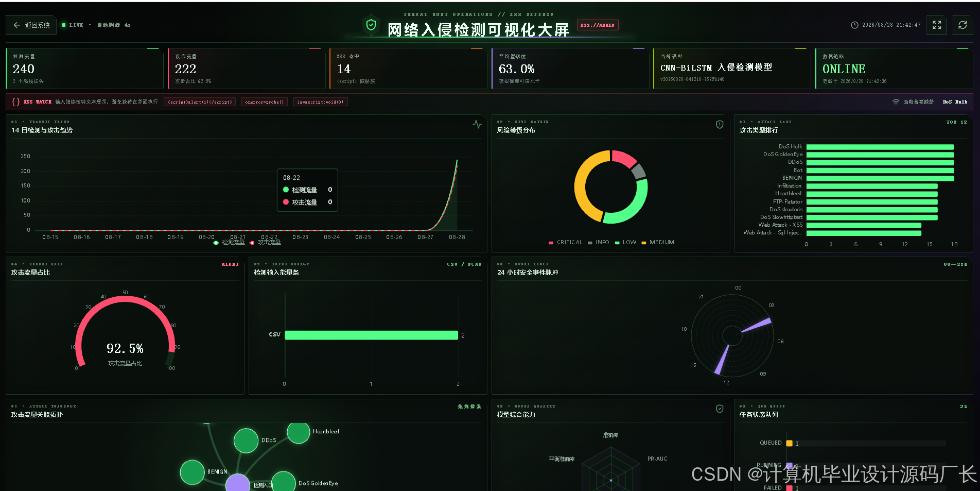Click the CSV / PCAP label

point(464,264)
